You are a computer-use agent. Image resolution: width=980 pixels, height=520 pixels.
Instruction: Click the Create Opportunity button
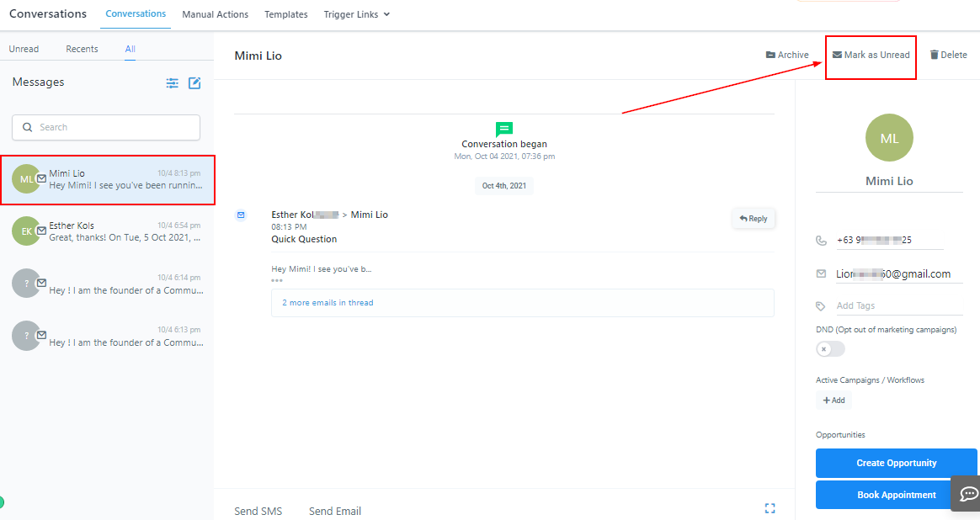point(896,463)
